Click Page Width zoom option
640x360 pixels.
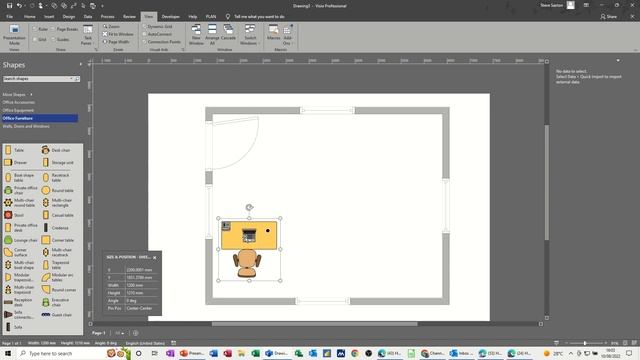pyautogui.click(x=116, y=42)
